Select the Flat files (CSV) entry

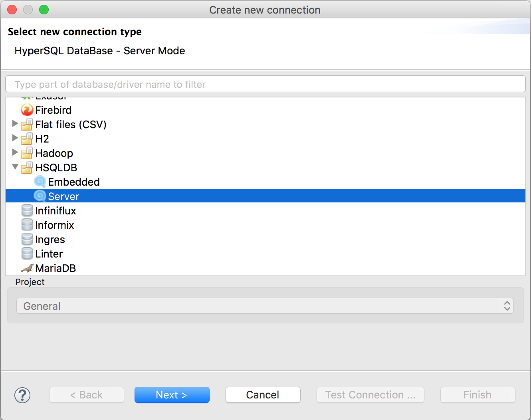coord(70,124)
